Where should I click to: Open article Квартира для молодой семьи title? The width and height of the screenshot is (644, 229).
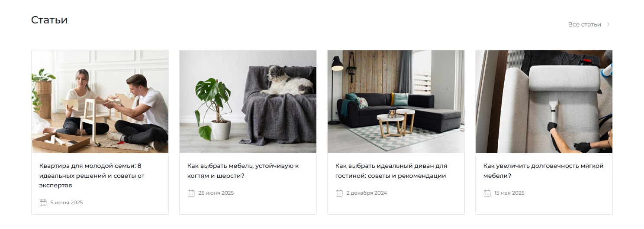[92, 175]
